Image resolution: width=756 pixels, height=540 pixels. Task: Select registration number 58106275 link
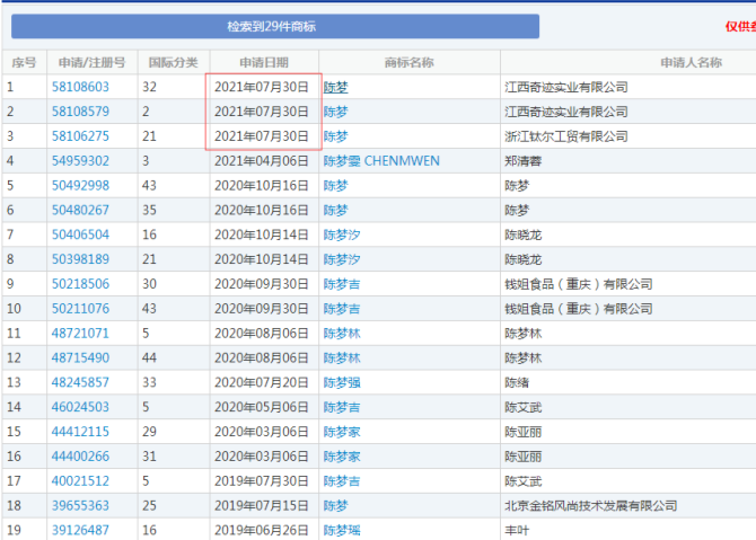tap(80, 136)
